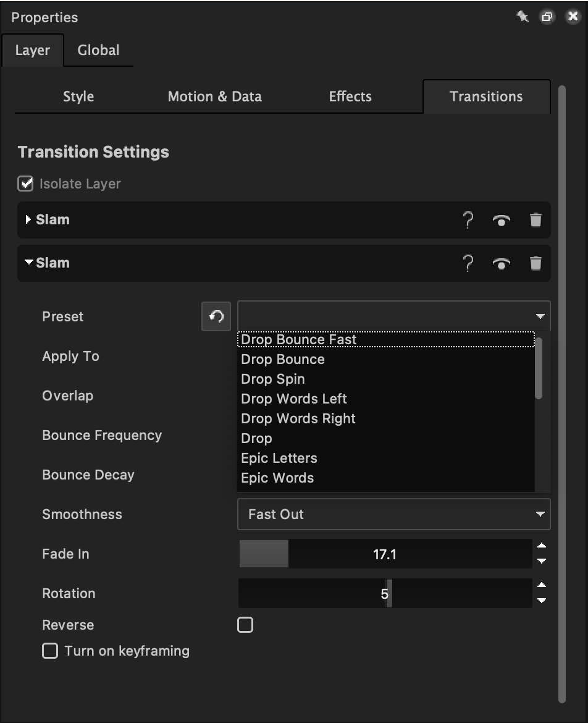Screen dimensions: 588x723
Task: Switch to the Global tab
Action: pyautogui.click(x=98, y=50)
